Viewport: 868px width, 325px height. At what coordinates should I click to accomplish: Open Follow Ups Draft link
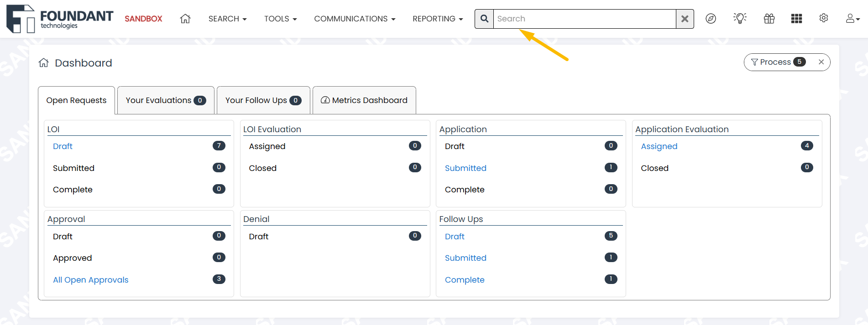point(455,237)
